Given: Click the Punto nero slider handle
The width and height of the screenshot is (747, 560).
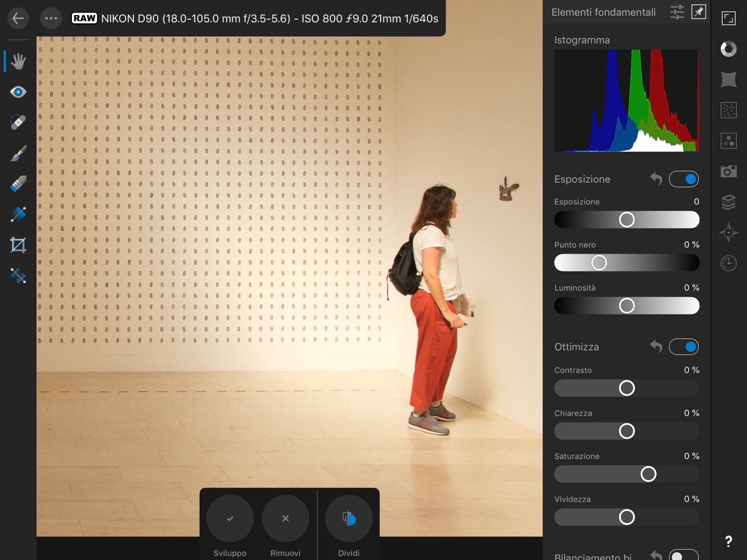Looking at the screenshot, I should 599,263.
